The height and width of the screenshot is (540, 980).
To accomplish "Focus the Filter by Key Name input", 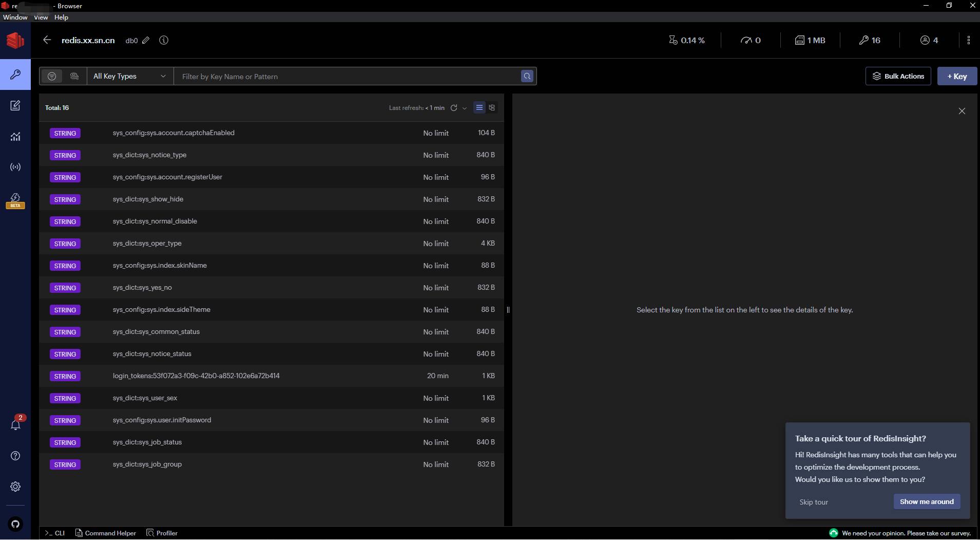I will [x=347, y=76].
